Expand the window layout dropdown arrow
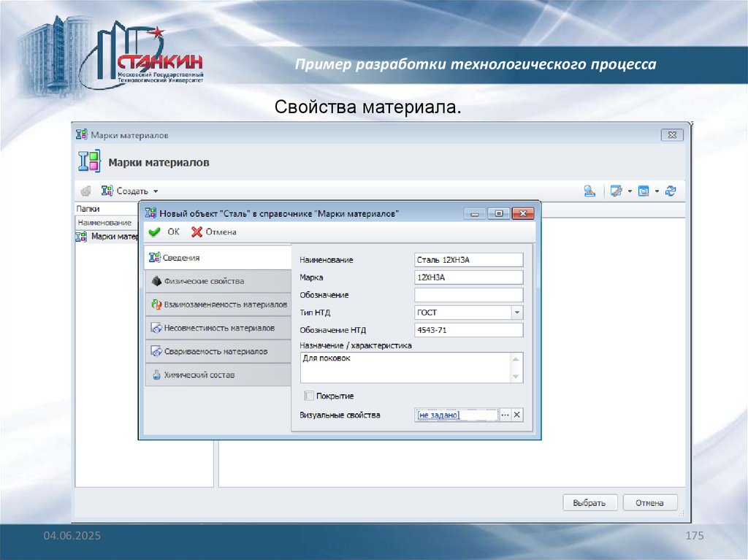 (x=657, y=191)
